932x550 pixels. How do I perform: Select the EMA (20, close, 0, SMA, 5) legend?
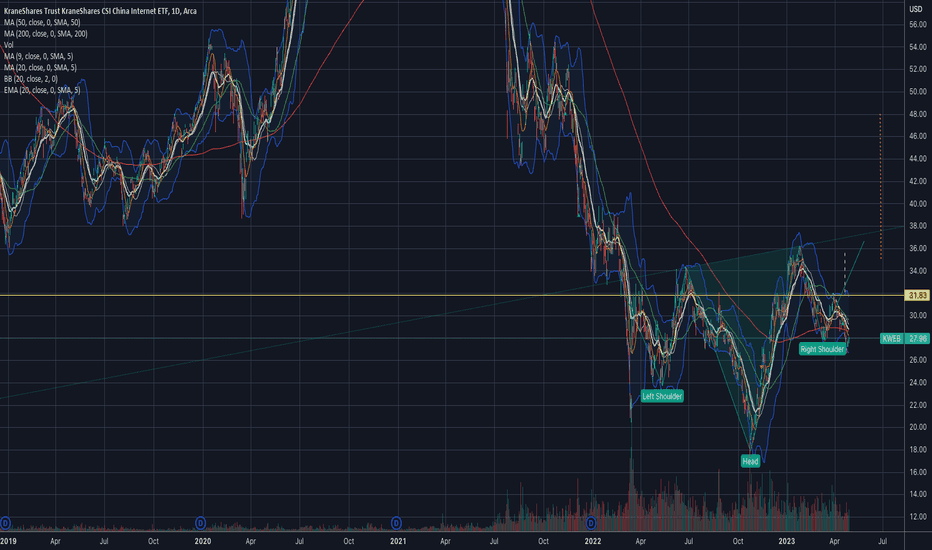pyautogui.click(x=42, y=90)
